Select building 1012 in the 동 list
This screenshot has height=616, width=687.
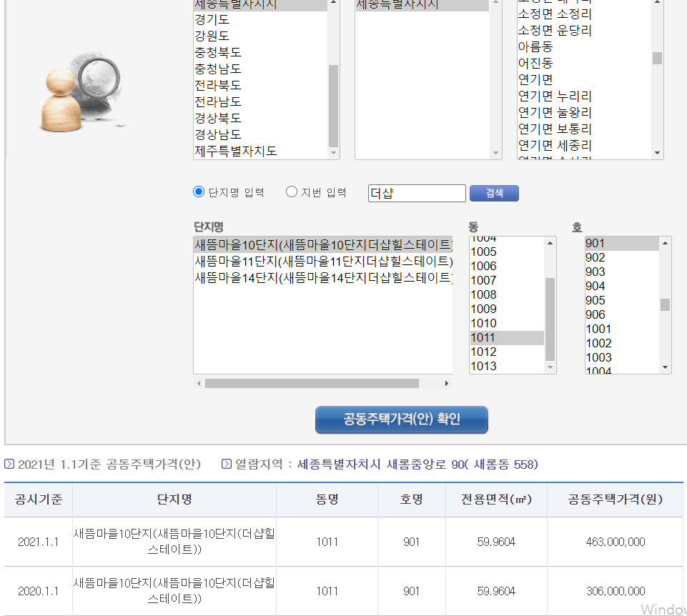point(507,352)
